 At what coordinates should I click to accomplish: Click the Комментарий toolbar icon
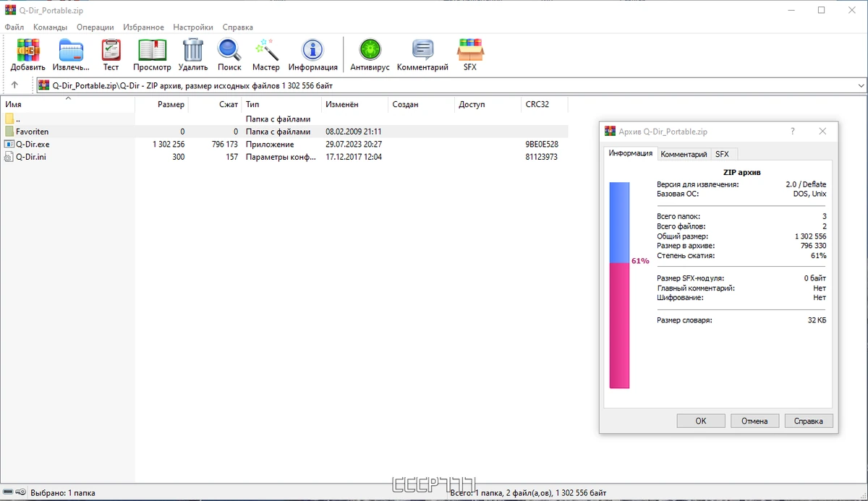[x=422, y=51]
